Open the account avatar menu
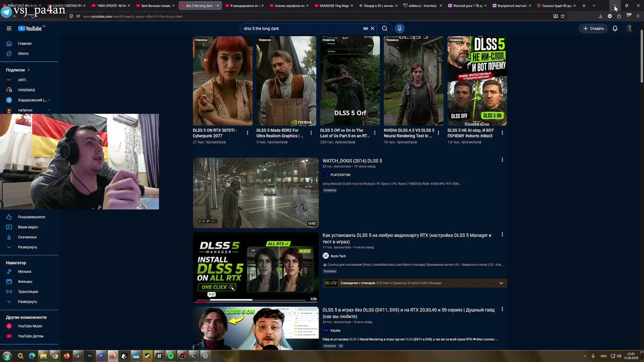 [629, 29]
